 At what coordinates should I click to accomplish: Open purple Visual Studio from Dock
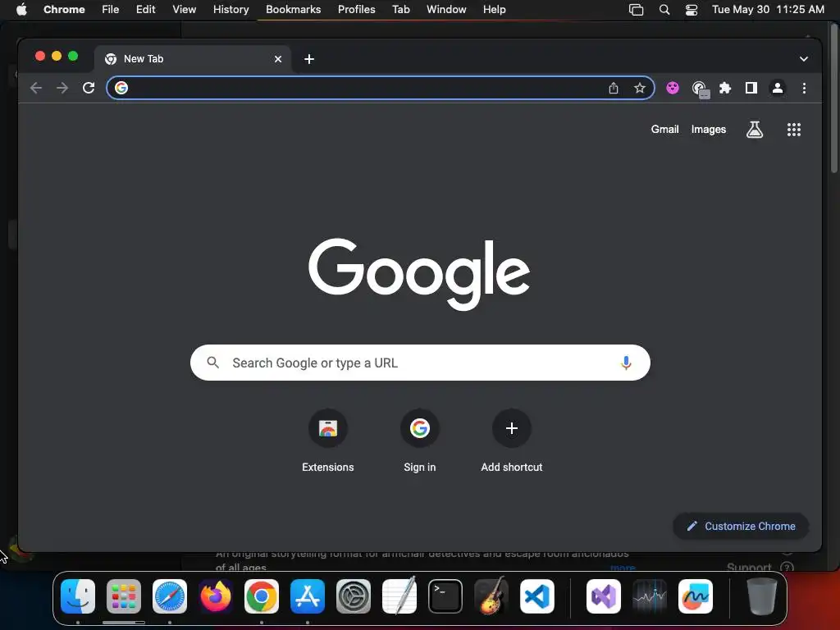pos(604,596)
